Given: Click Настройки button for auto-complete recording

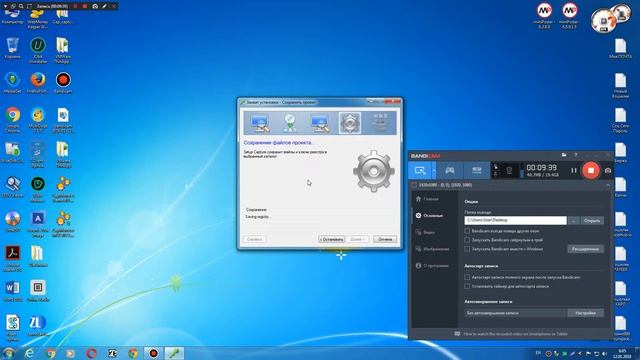Looking at the screenshot, I should point(585,313).
